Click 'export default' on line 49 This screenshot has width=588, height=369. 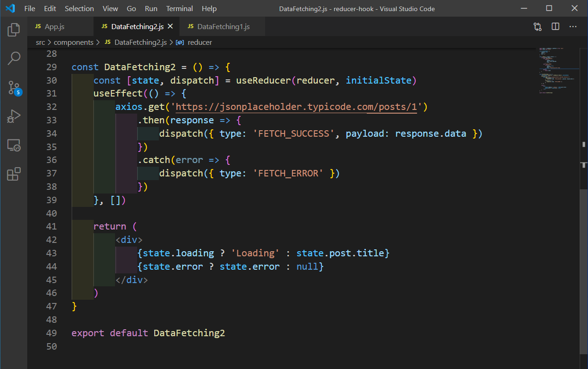click(110, 333)
